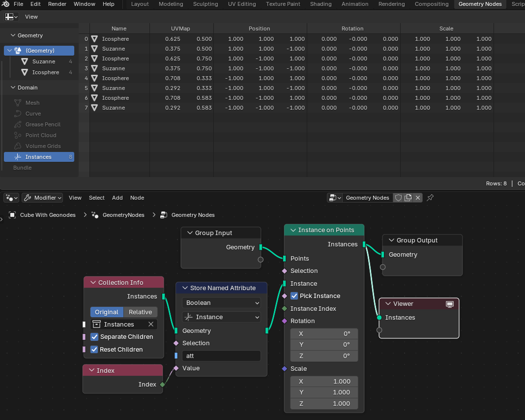Image resolution: width=525 pixels, height=420 pixels.
Task: Open the node editor type selector
Action: tap(11, 198)
